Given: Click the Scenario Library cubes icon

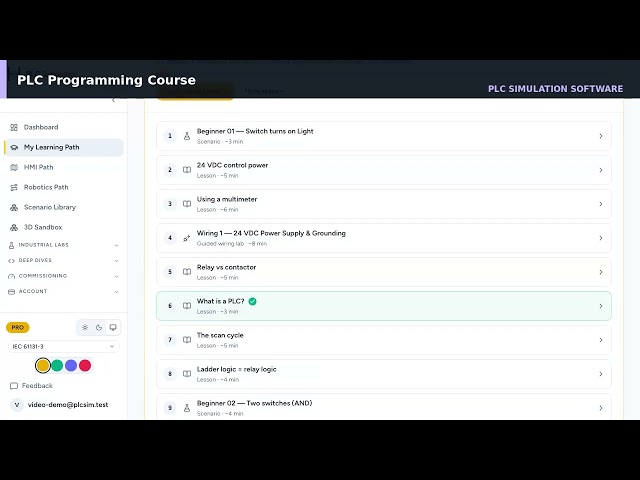Looking at the screenshot, I should (x=14, y=207).
